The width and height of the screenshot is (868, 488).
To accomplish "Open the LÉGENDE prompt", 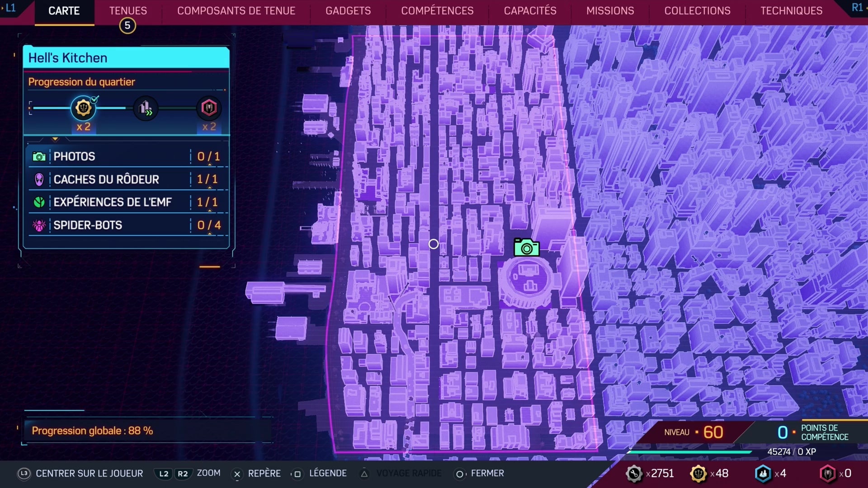I will 328,473.
